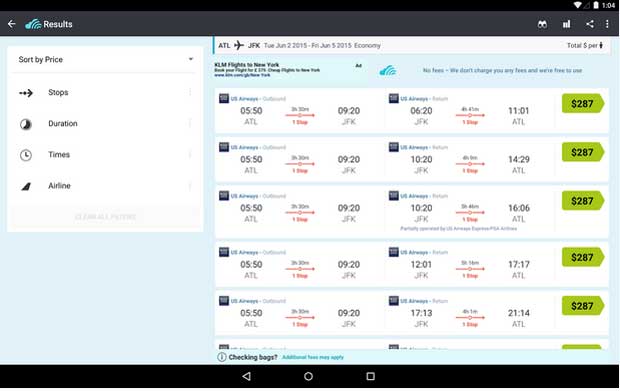Tap Android home circle button
Image resolution: width=620 pixels, height=391 pixels.
click(x=308, y=376)
